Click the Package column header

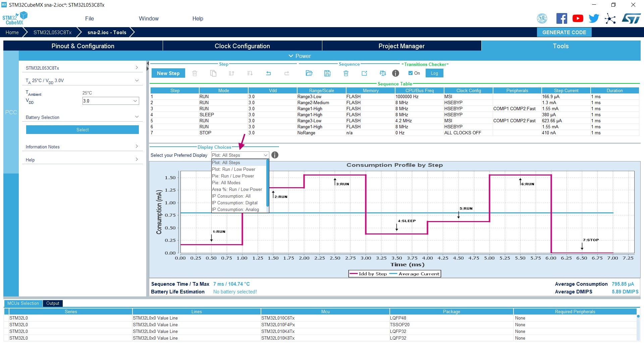tap(451, 312)
